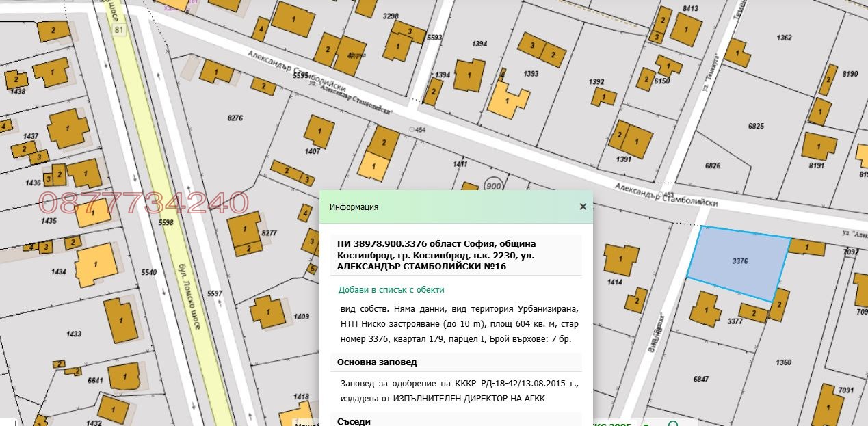Close the Информация popup panel
This screenshot has height=426, width=868.
coord(582,207)
